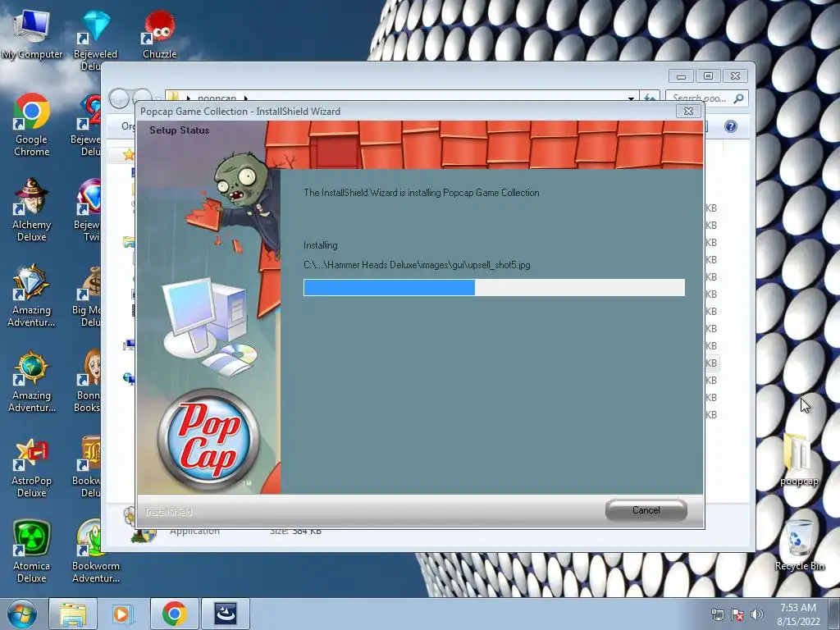The width and height of the screenshot is (840, 630).
Task: Click the popcap address bar path
Action: (217, 98)
